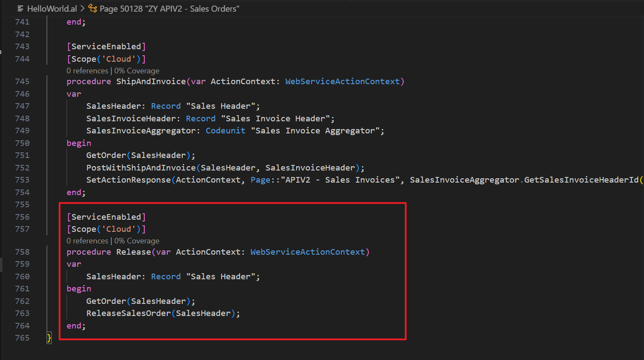Click "0% Coverage" lens above Release procedure

137,241
